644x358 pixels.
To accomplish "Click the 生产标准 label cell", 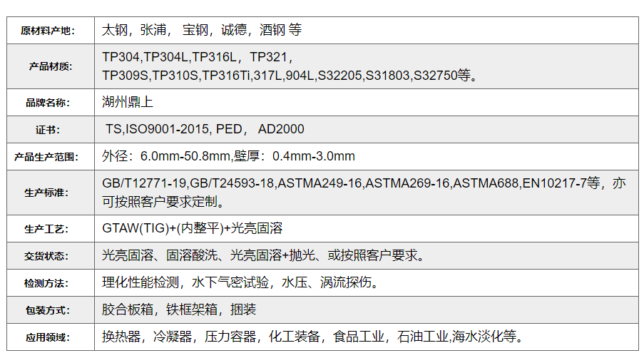I will (48, 193).
